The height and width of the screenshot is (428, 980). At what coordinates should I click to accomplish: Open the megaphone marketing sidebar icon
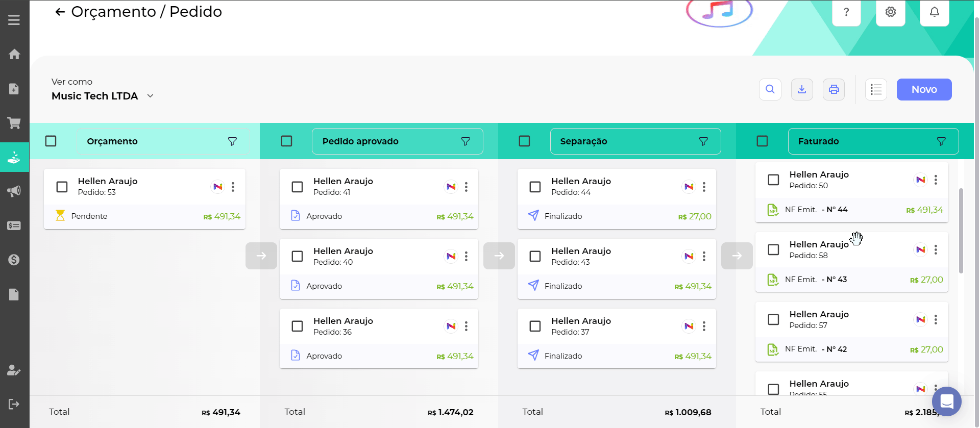(x=14, y=191)
